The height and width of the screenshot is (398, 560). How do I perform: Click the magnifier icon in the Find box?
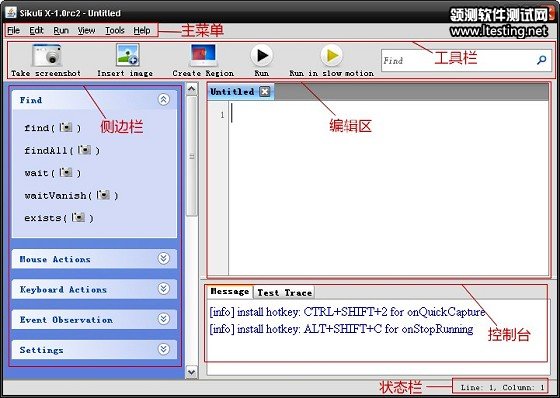(x=541, y=60)
